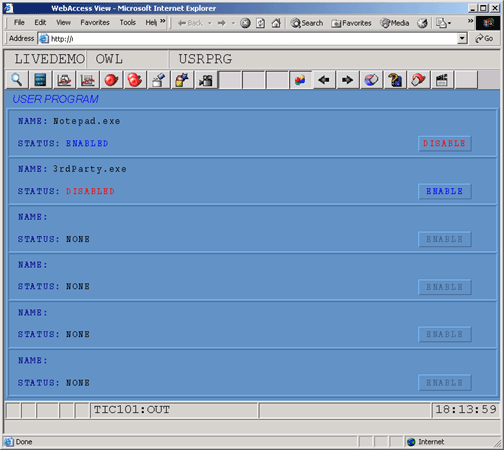Image resolution: width=504 pixels, height=450 pixels.
Task: Click the video camera toolbar icon
Action: (x=206, y=80)
